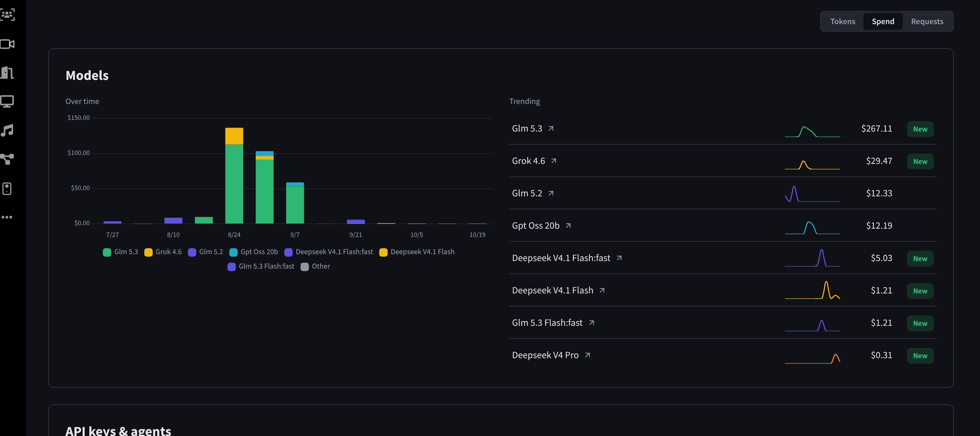Screen dimensions: 980x436
Task: Toggle Glm 5.3 legend series
Action: (121, 252)
